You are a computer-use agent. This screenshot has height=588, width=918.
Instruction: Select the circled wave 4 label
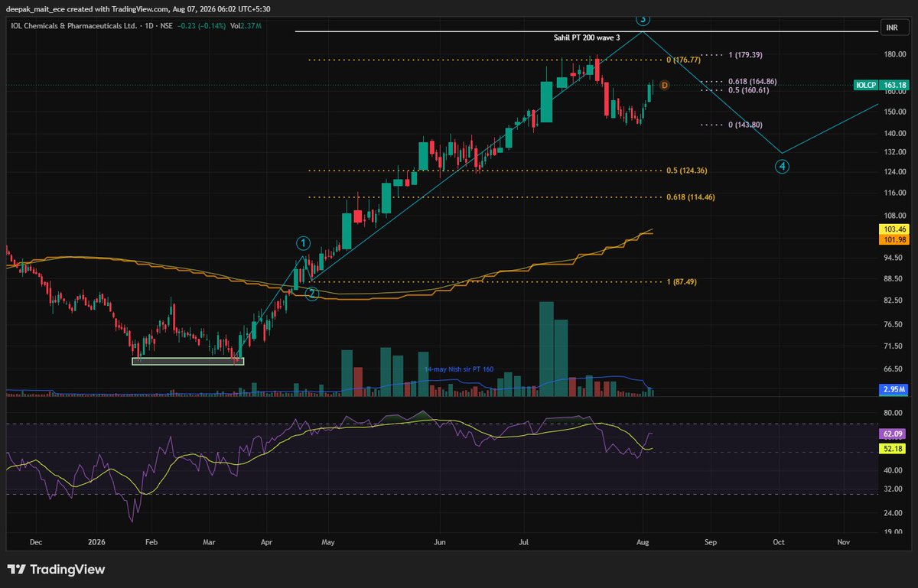coord(782,166)
